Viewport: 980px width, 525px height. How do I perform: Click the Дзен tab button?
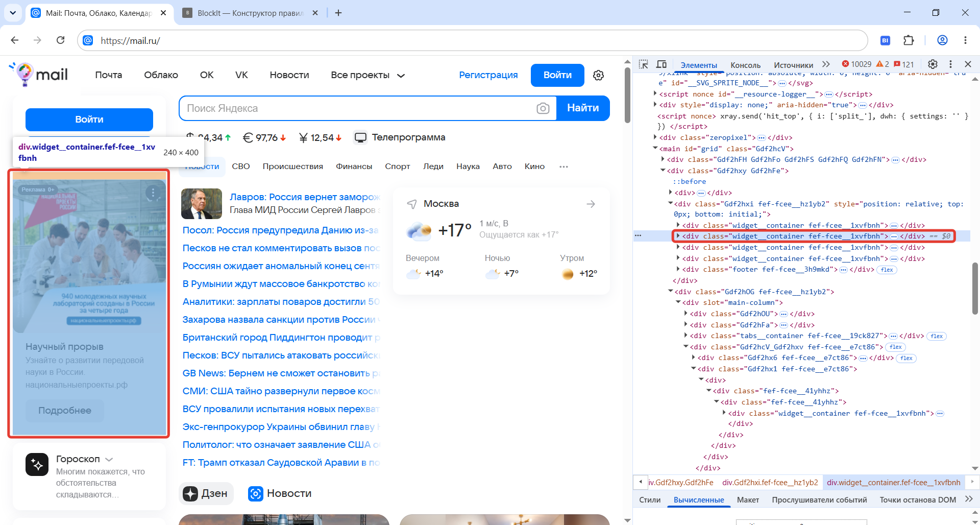tap(206, 493)
